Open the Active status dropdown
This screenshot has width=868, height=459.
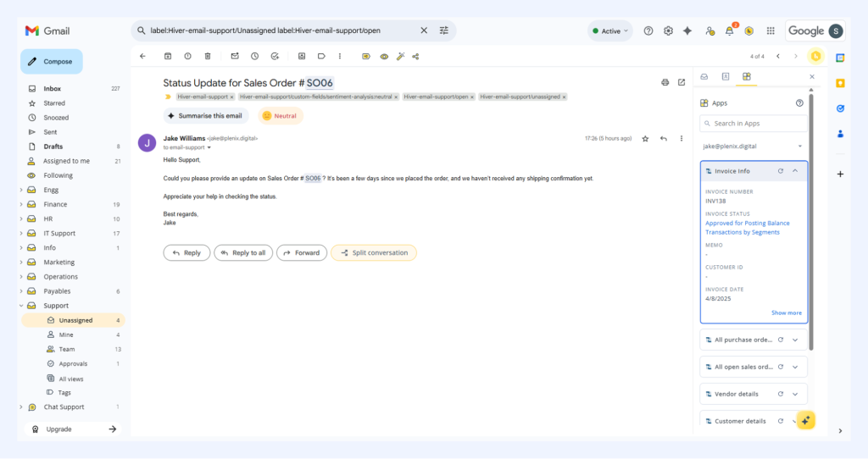click(x=610, y=31)
